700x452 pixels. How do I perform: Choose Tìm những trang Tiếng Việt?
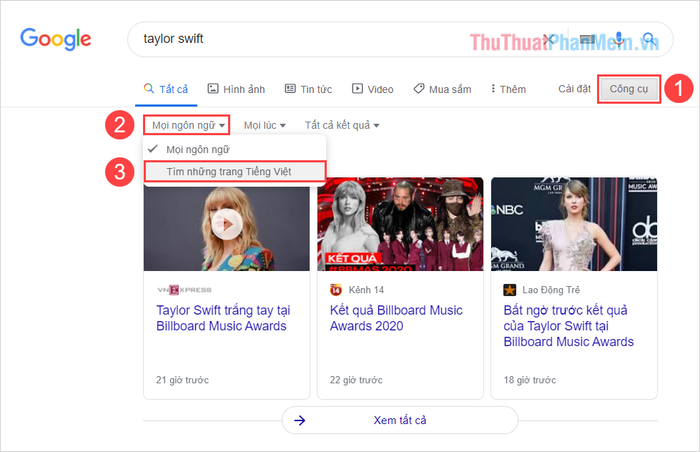click(x=235, y=172)
